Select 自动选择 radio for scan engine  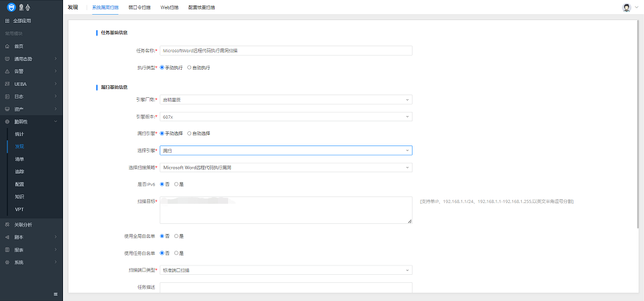[x=189, y=133]
